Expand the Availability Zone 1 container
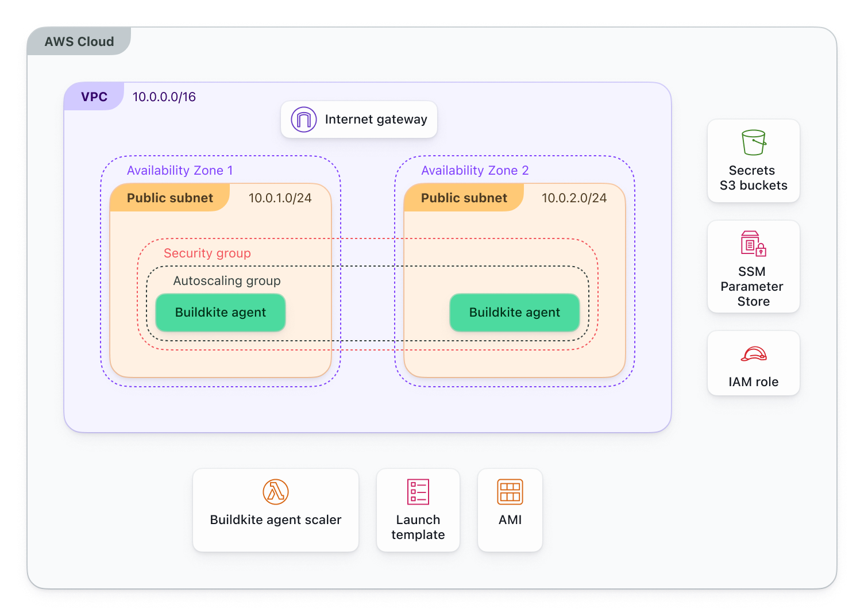Screen dimensions: 864x616 point(180,170)
